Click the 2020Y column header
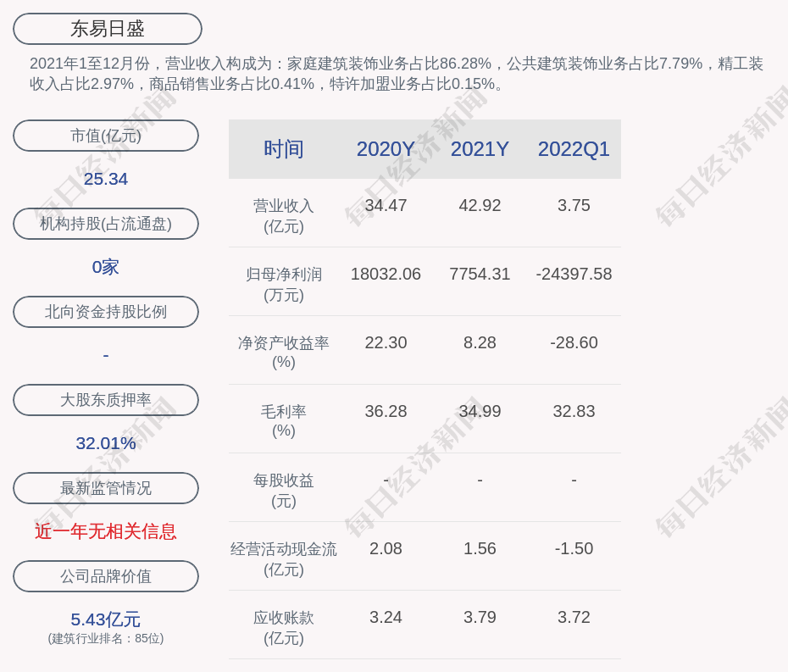The width and height of the screenshot is (788, 672). [x=386, y=149]
